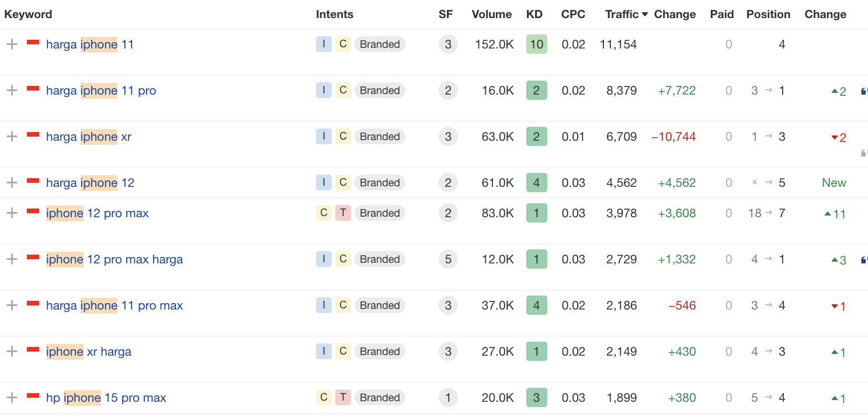Click the green KD 10 swatch for 'harga iphone 11'
The image size is (868, 417).
(537, 44)
